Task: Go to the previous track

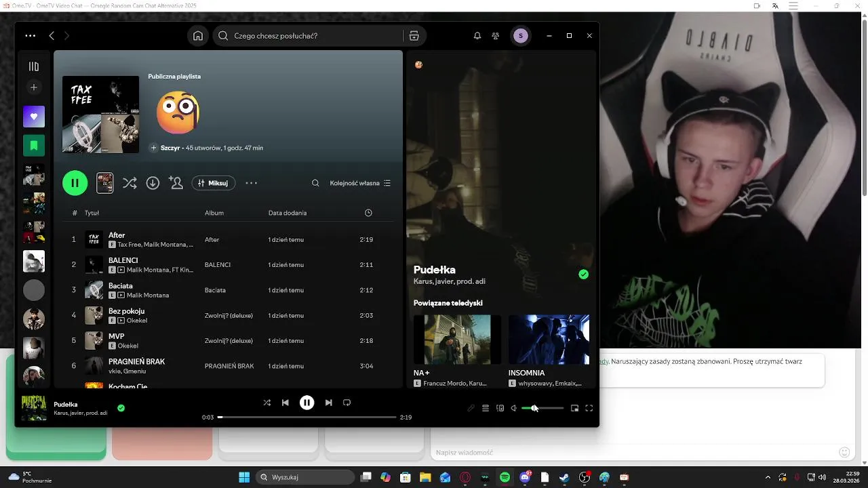Action: (x=285, y=403)
